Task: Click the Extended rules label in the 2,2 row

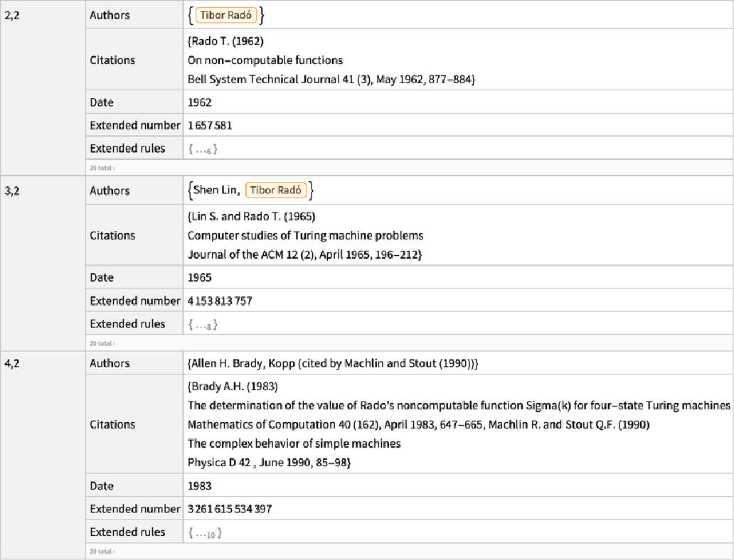Action: (x=127, y=149)
